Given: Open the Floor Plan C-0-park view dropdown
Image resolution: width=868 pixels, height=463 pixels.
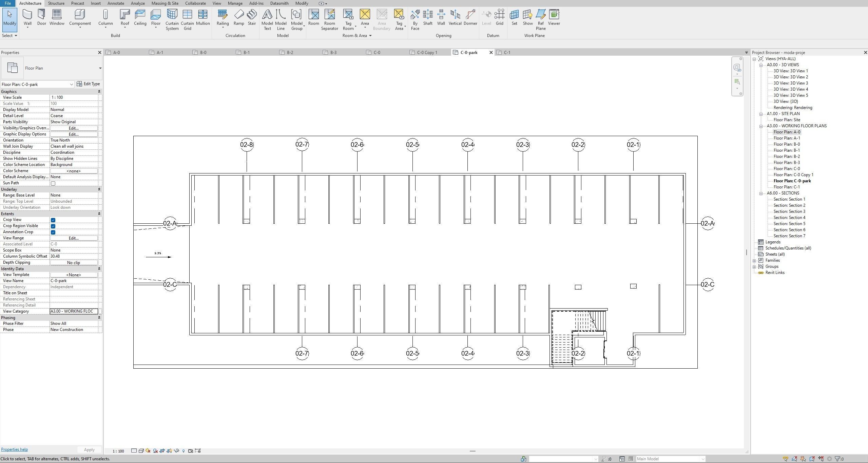Looking at the screenshot, I should pyautogui.click(x=71, y=85).
